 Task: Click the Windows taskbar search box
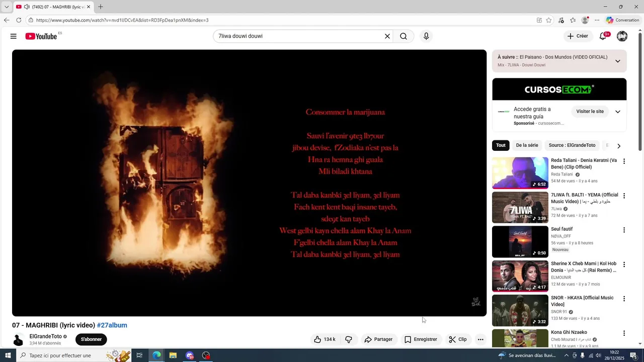[x=73, y=355]
